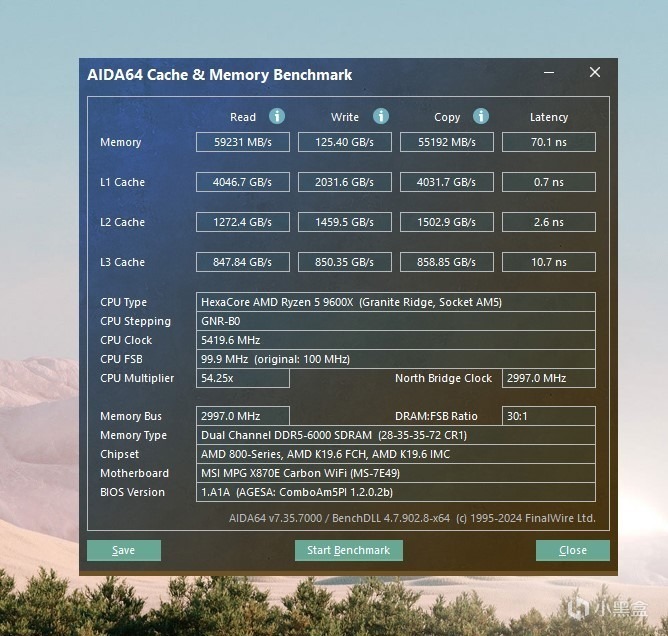Save the benchmark results
The height and width of the screenshot is (636, 668).
[x=124, y=550]
